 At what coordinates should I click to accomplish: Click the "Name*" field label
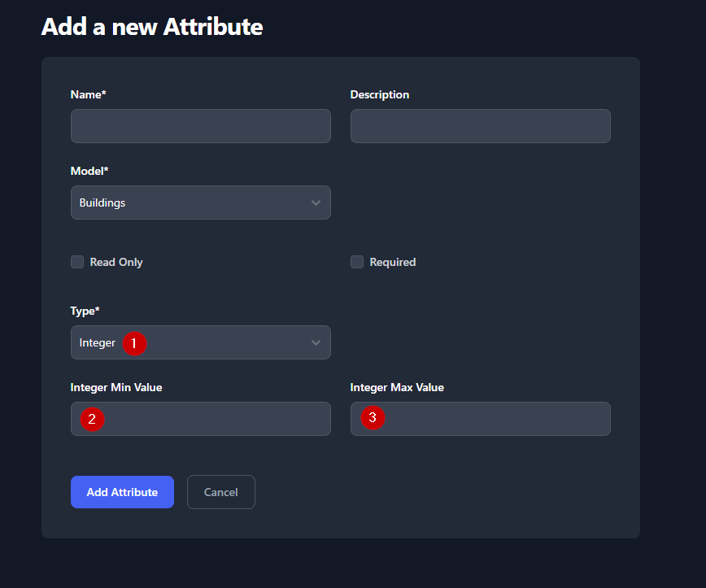tap(89, 94)
